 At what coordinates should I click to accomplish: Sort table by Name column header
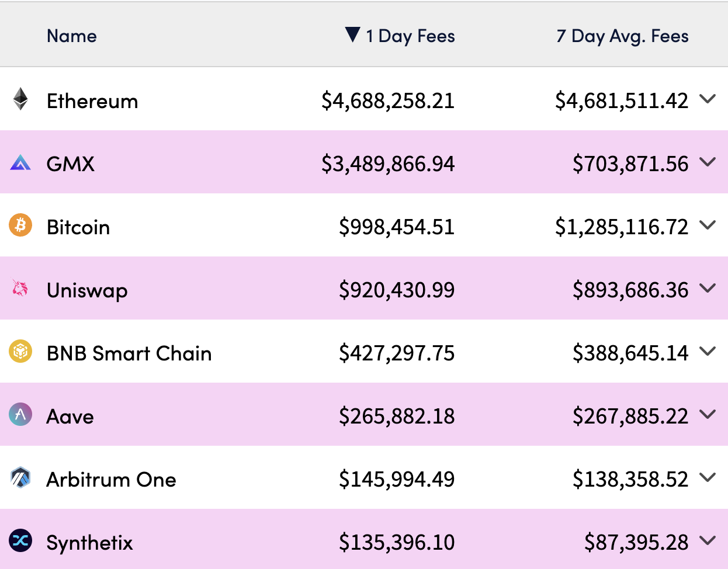click(72, 36)
